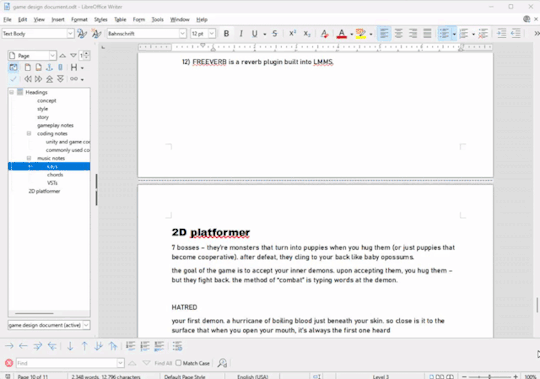540x379 pixels.
Task: Collapse the music notes heading
Action: (x=29, y=158)
